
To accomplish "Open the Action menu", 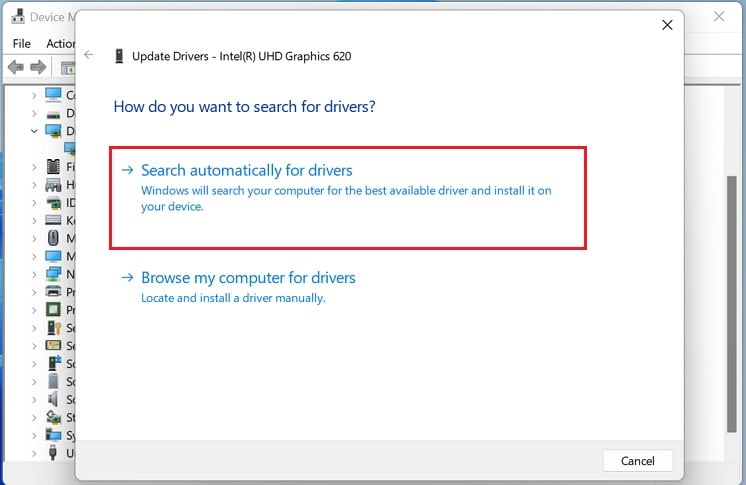I will (60, 43).
